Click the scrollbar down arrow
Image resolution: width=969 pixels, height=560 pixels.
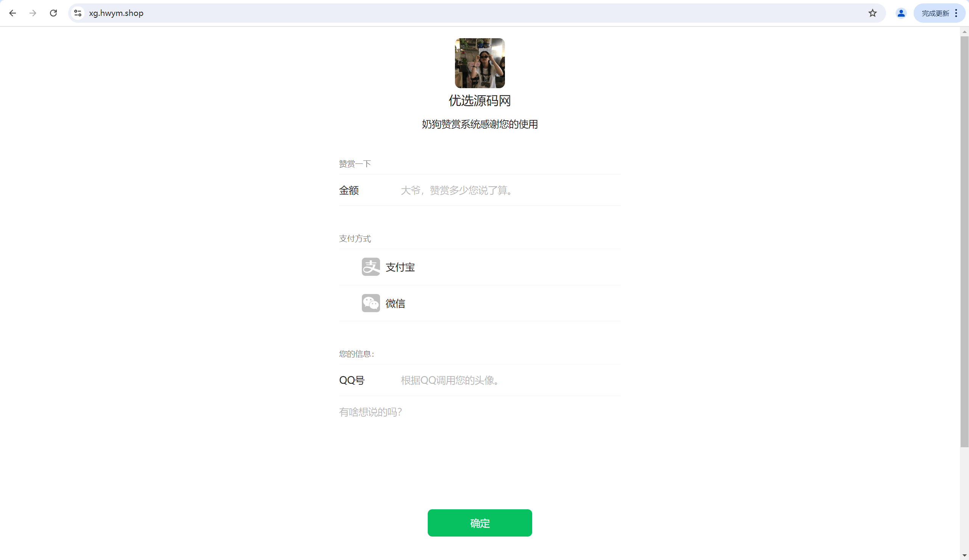click(964, 556)
